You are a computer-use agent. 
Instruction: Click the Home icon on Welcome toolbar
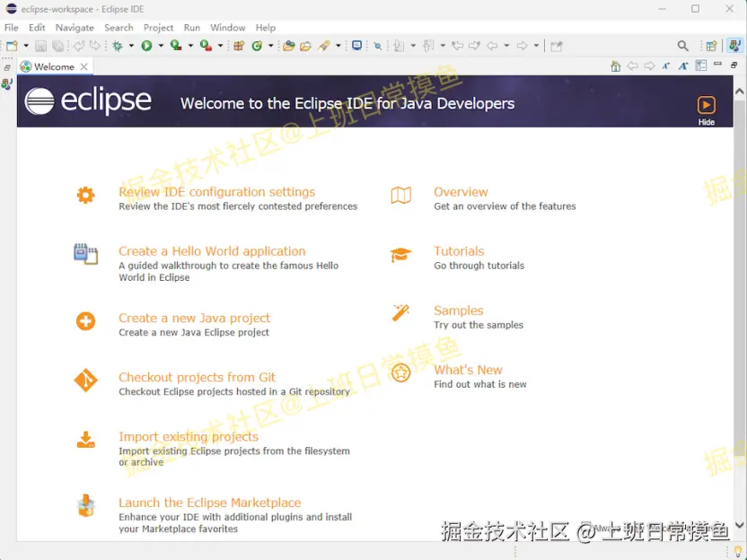(x=615, y=65)
